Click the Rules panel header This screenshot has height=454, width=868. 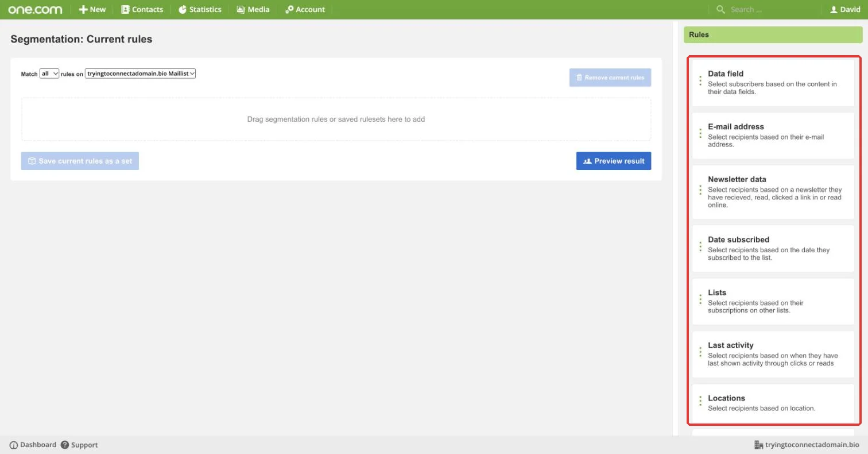coord(773,34)
